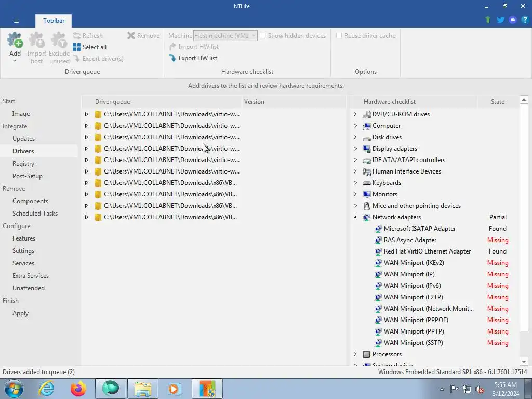
Task: Collapse the Network adapters node
Action: coord(355,217)
